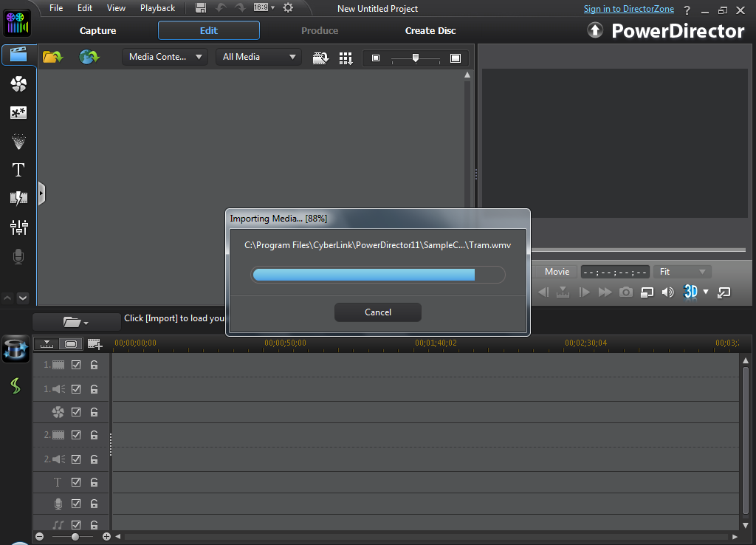The width and height of the screenshot is (756, 545).
Task: Open the Particle Room icon
Action: coord(18,141)
